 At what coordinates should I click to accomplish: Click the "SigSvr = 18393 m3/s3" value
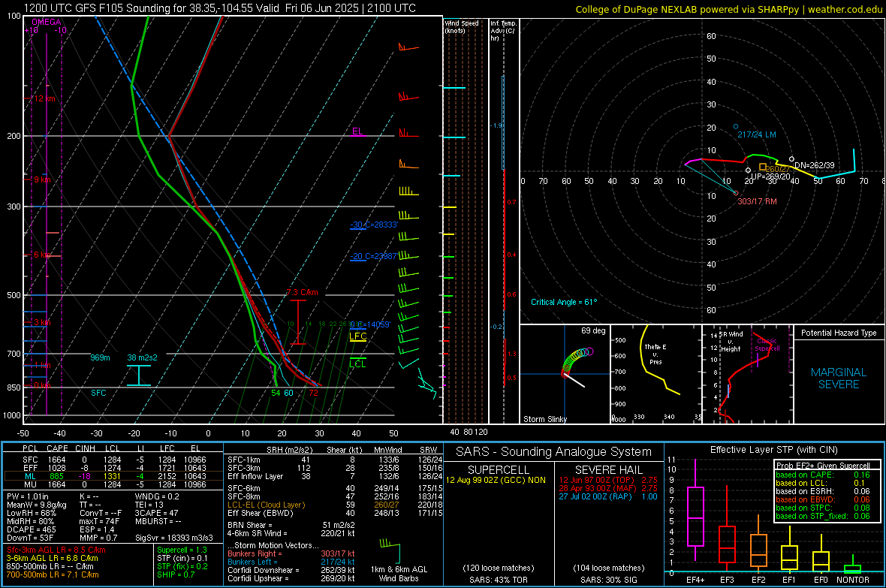tap(174, 538)
